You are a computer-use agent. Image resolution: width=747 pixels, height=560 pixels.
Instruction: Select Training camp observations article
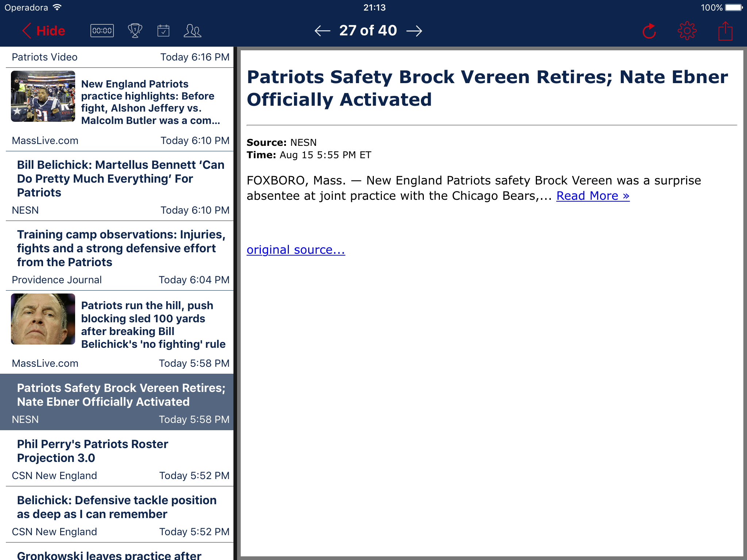pos(120,248)
